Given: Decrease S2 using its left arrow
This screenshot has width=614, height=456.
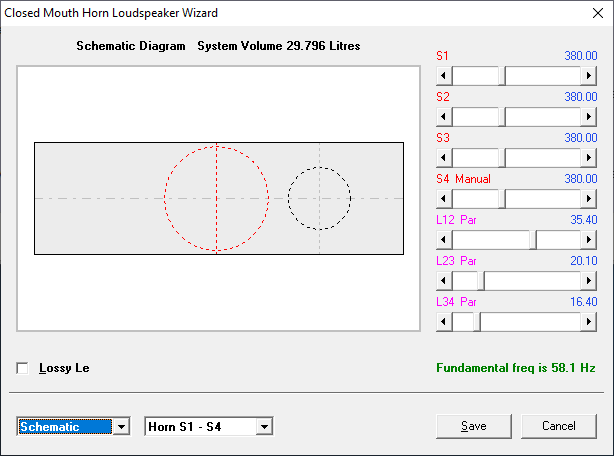Looking at the screenshot, I should [444, 117].
